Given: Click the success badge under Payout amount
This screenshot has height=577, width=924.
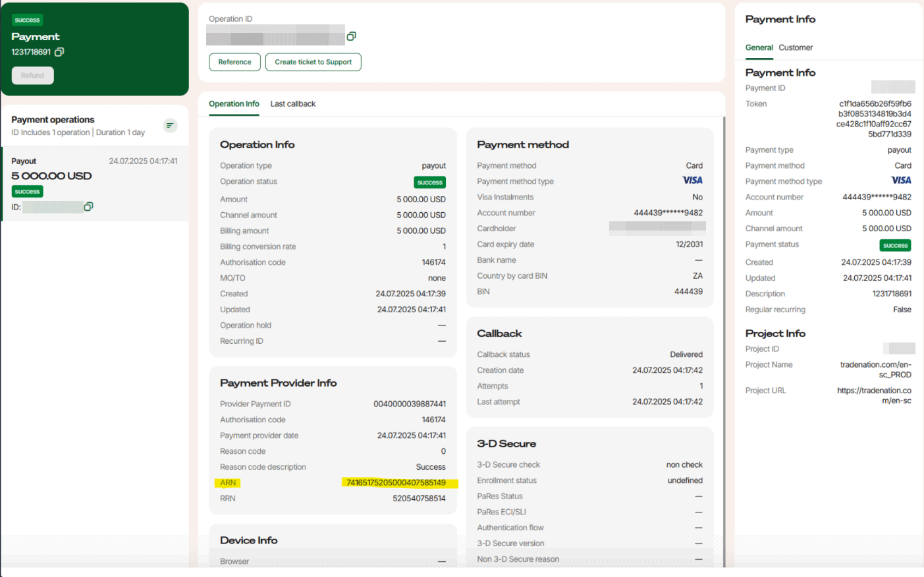Looking at the screenshot, I should coord(27,192).
